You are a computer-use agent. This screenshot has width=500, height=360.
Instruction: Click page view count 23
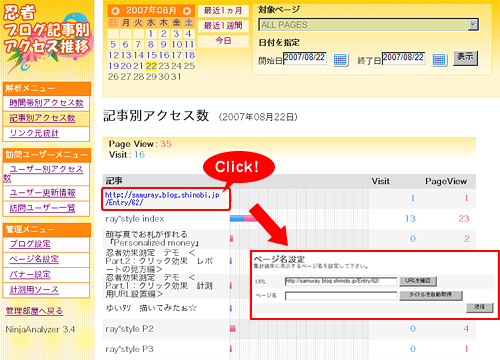464,219
